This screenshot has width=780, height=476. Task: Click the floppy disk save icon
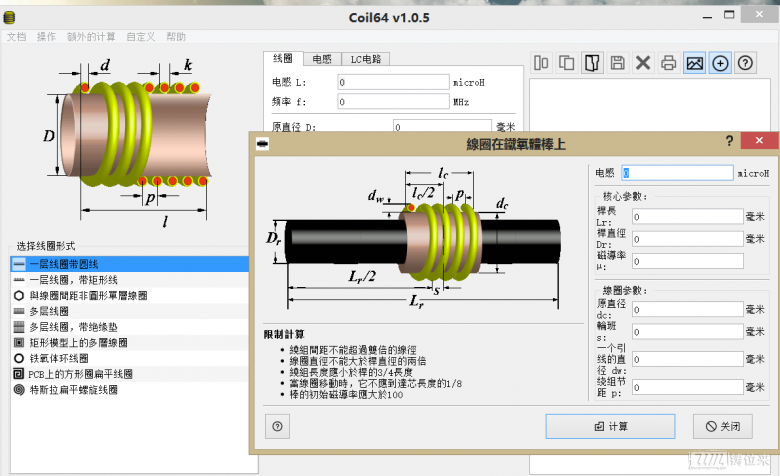(x=617, y=63)
